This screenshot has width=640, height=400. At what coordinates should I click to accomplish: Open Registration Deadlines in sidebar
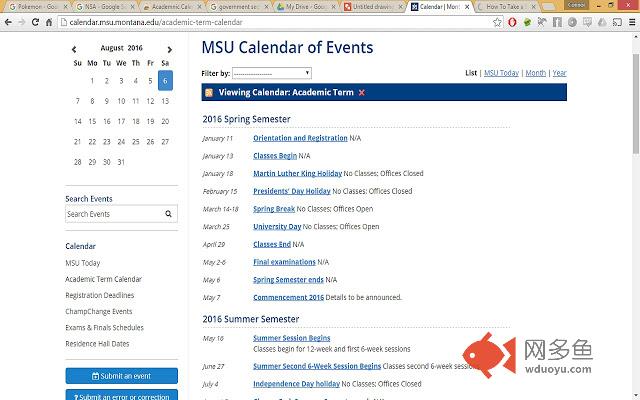tap(100, 295)
